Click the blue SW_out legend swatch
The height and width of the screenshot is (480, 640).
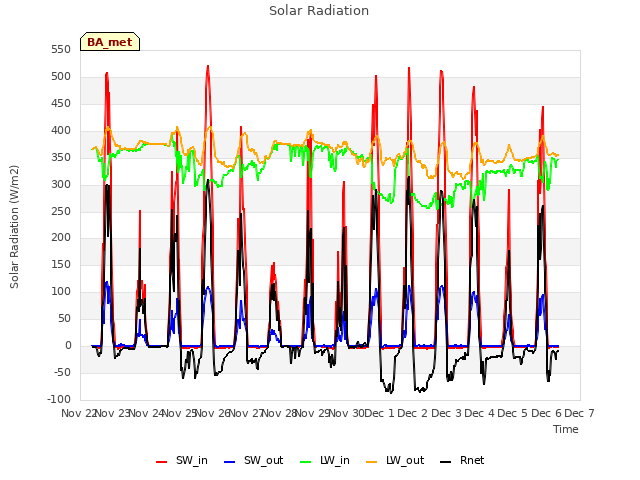(x=230, y=462)
